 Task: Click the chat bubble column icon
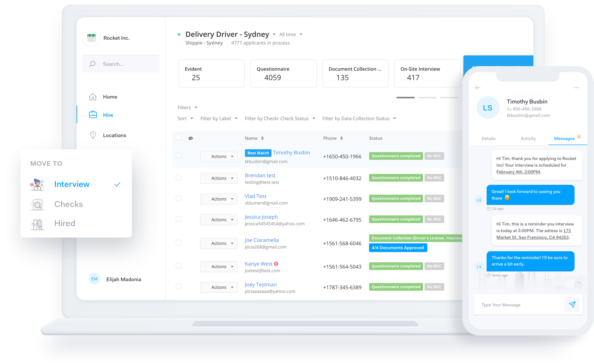(x=191, y=138)
